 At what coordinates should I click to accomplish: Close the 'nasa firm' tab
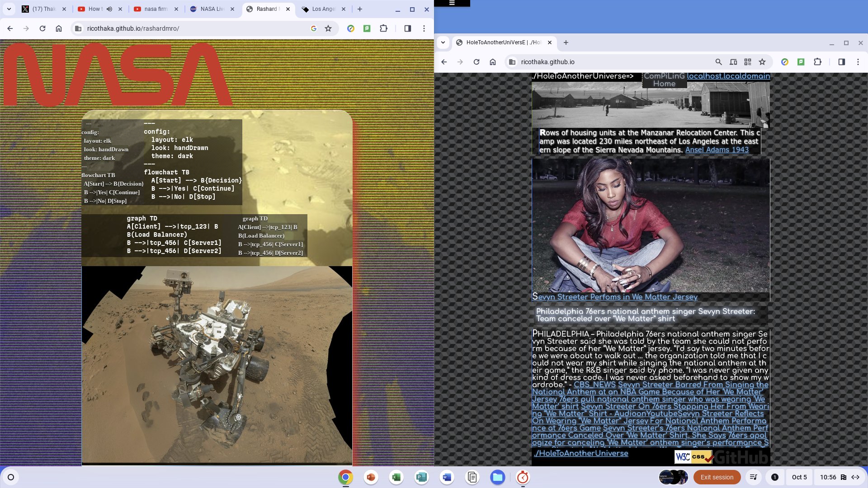[176, 9]
